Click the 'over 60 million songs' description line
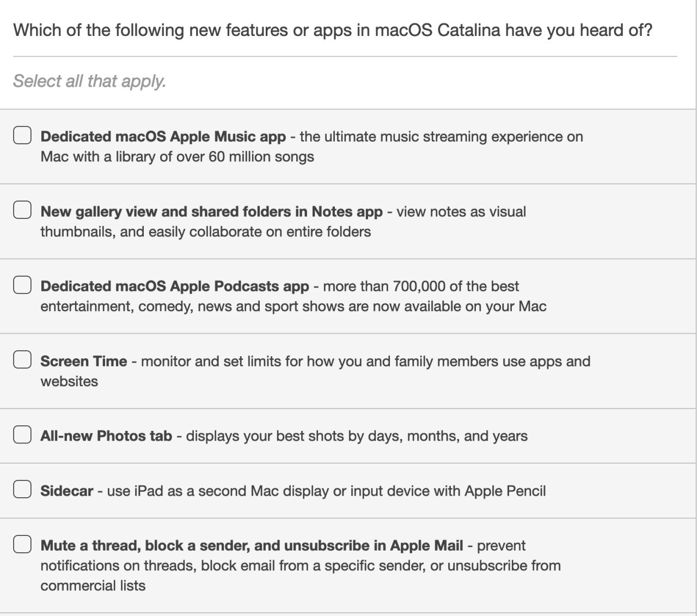The height and width of the screenshot is (616, 697). [x=177, y=157]
